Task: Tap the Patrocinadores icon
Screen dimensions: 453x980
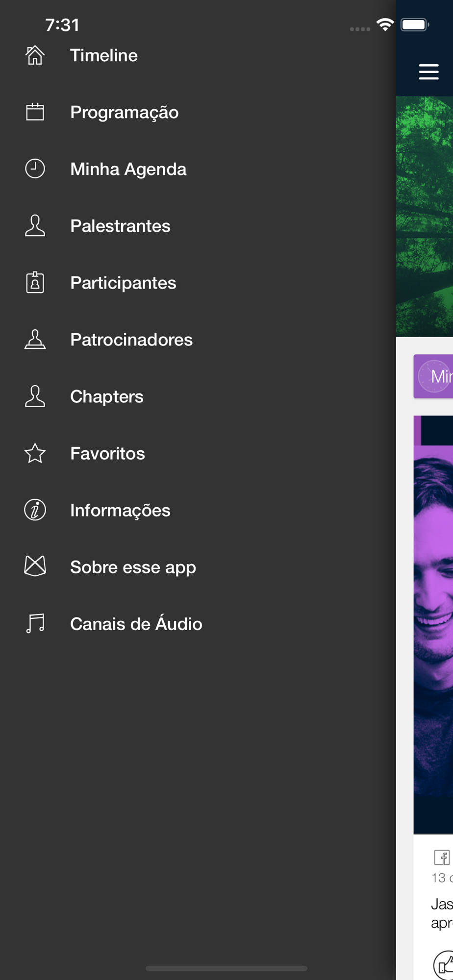Action: point(35,340)
